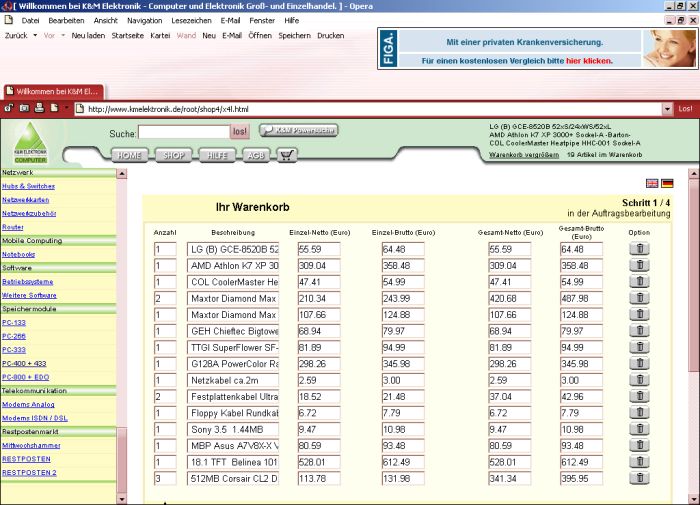The height and width of the screenshot is (505, 700).
Task: Click the sidebar scroll-up arrow
Action: [x=121, y=174]
